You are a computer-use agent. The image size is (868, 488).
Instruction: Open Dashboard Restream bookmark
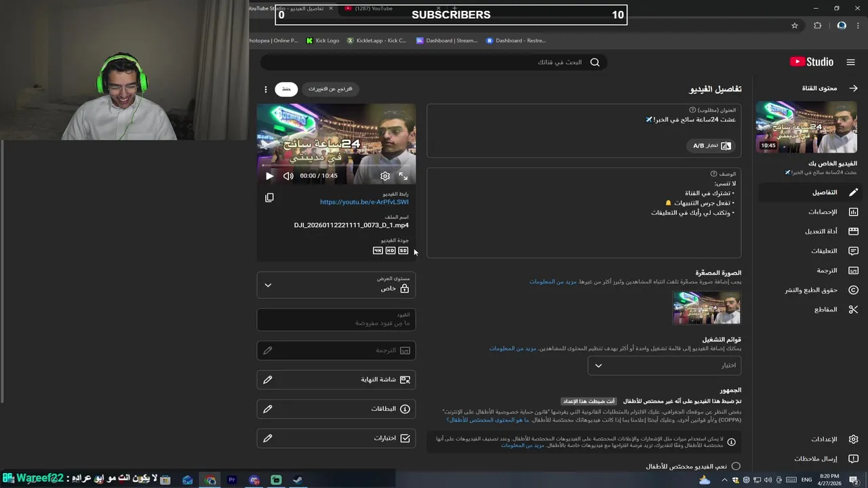[516, 41]
